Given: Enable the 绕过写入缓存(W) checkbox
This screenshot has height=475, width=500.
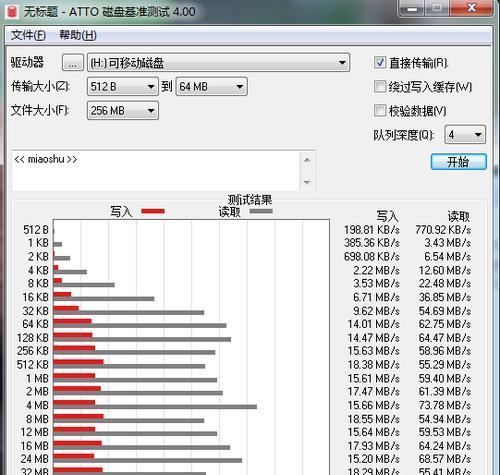Looking at the screenshot, I should (380, 87).
